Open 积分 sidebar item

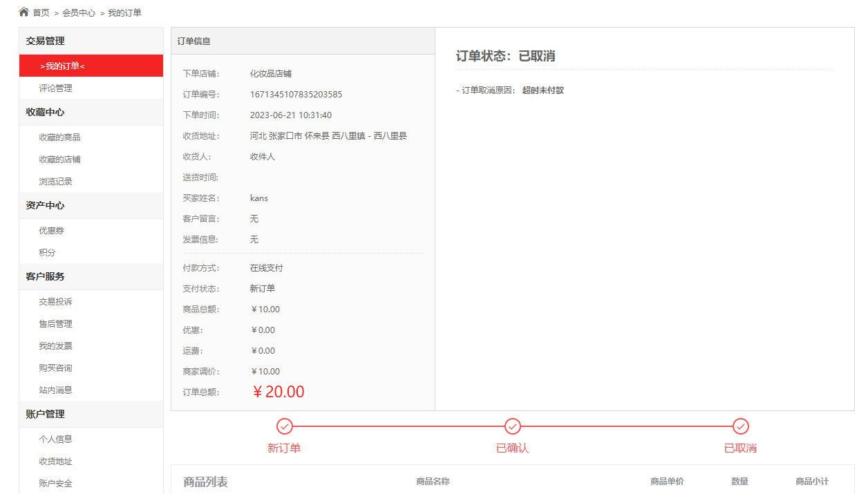[47, 253]
